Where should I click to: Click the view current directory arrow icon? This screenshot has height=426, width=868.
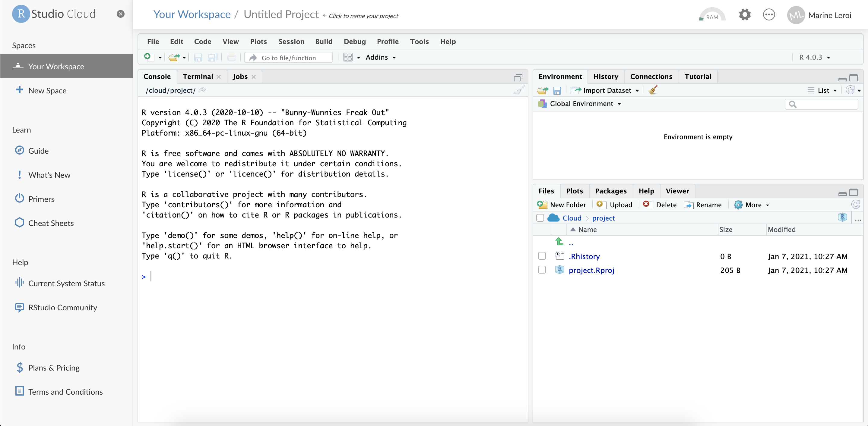coord(202,90)
